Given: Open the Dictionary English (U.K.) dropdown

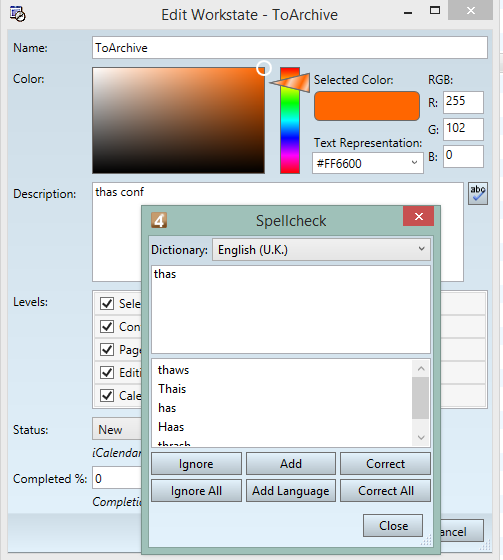Looking at the screenshot, I should 321,250.
